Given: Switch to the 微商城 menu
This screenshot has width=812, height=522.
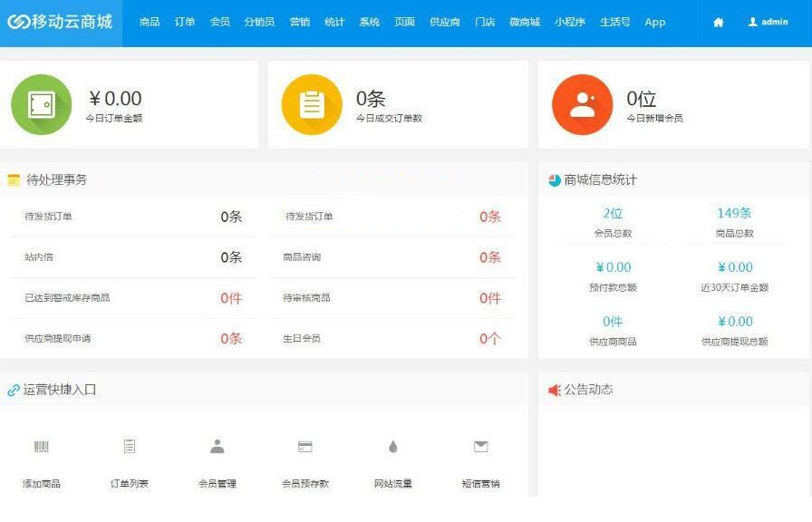Looking at the screenshot, I should click(525, 23).
